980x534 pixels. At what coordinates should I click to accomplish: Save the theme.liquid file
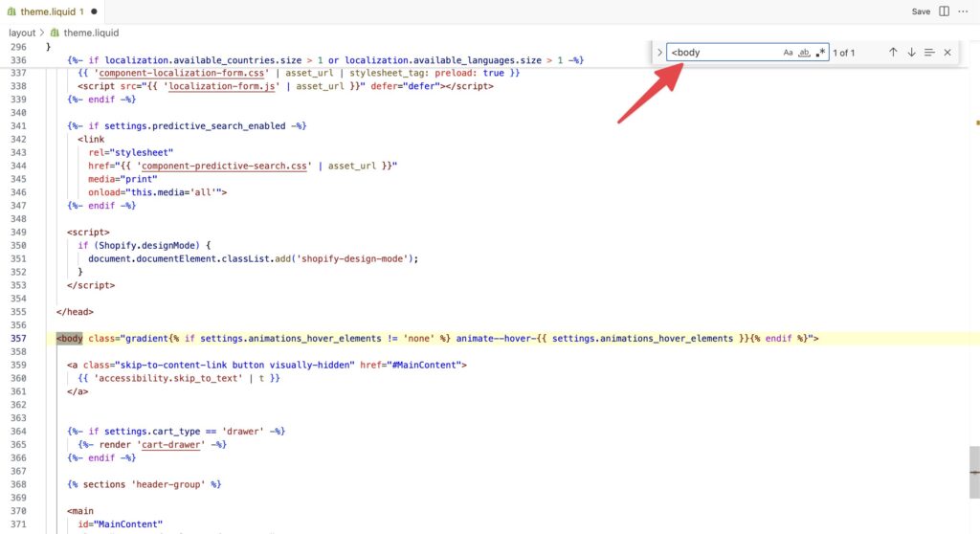point(921,11)
